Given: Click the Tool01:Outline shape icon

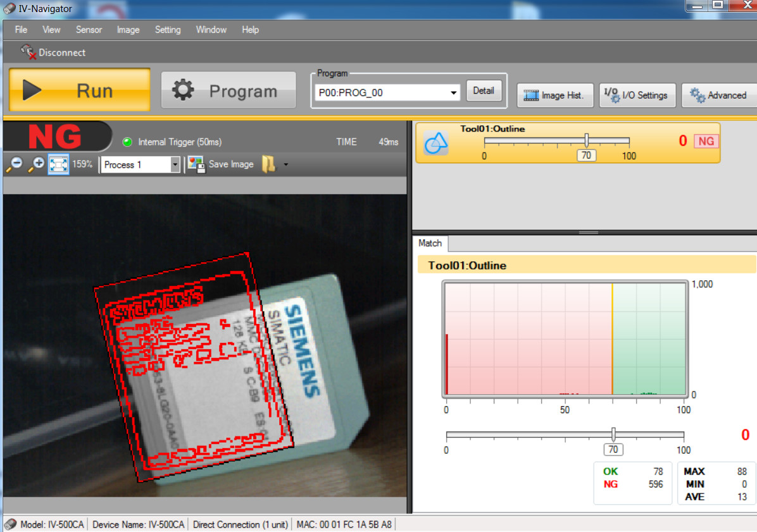Looking at the screenshot, I should click(436, 143).
